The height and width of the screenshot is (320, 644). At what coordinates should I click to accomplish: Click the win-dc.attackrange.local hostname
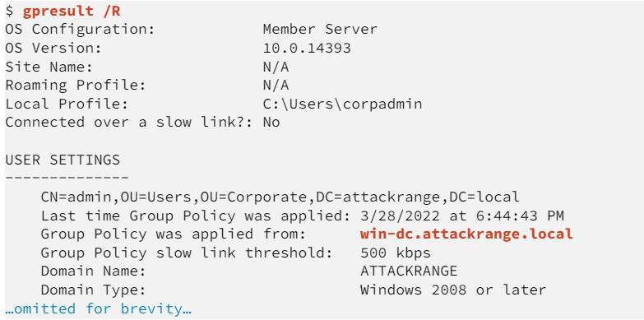466,234
